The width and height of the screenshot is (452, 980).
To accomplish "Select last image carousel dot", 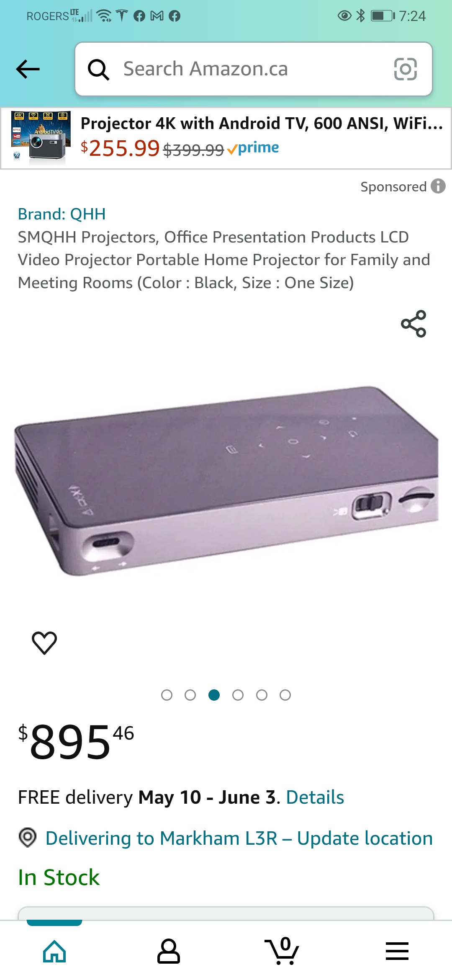I will pos(285,695).
